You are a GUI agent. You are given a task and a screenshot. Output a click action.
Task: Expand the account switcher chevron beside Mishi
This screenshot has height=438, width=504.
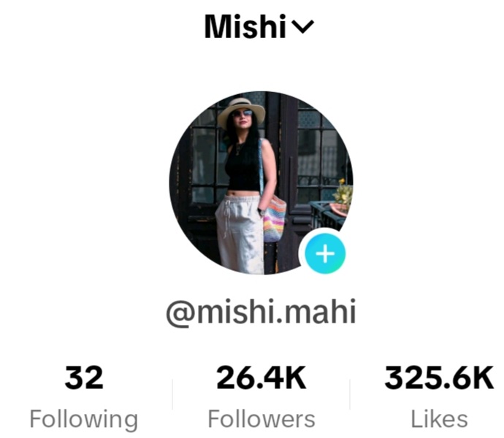(304, 27)
